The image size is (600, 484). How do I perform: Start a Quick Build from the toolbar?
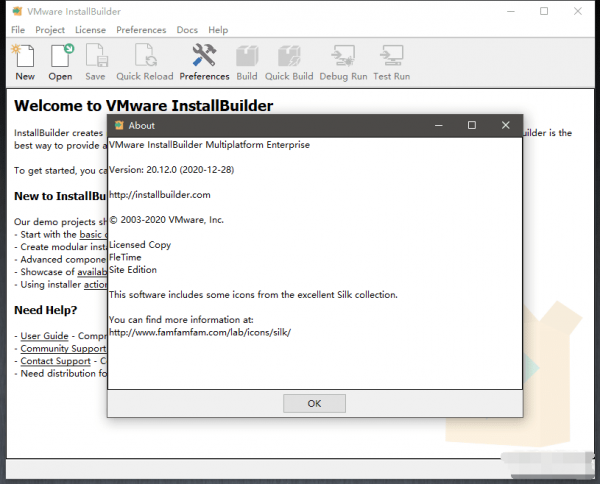289,60
